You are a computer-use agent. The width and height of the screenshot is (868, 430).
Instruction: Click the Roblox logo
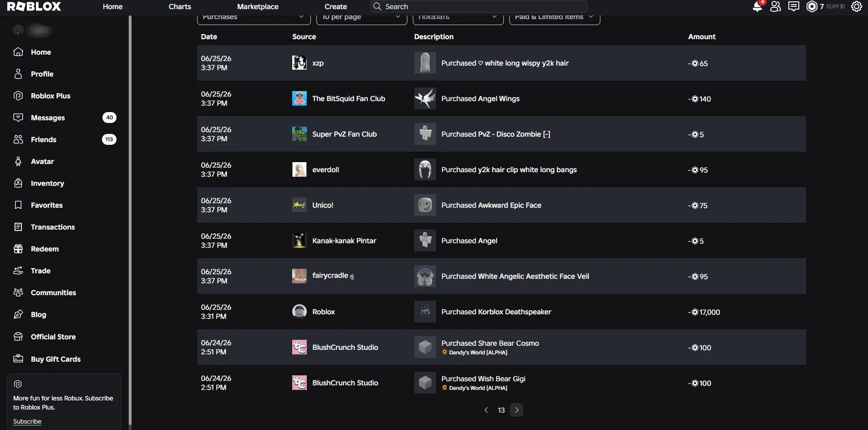click(34, 6)
